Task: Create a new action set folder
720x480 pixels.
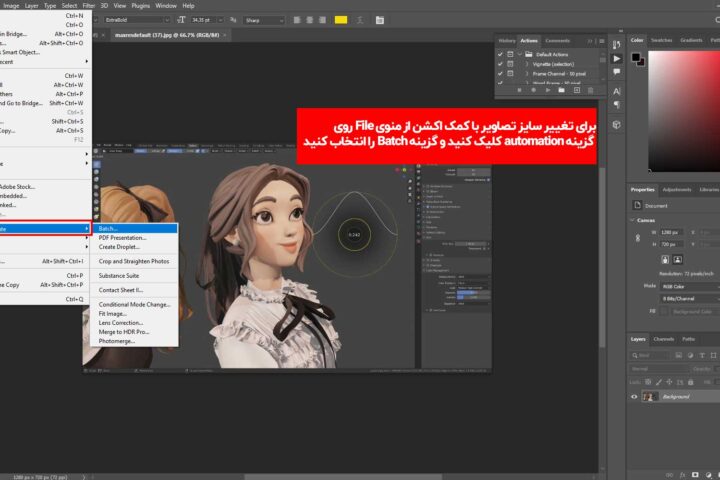Action: click(x=562, y=90)
